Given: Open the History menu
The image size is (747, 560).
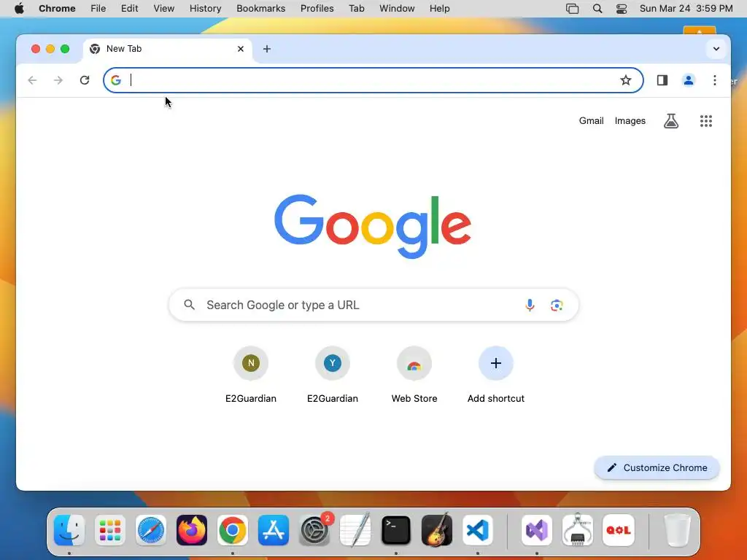Looking at the screenshot, I should click(205, 9).
